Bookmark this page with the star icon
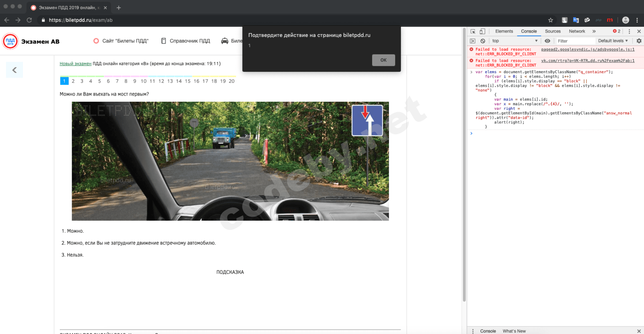The height and width of the screenshot is (334, 644). click(x=551, y=20)
